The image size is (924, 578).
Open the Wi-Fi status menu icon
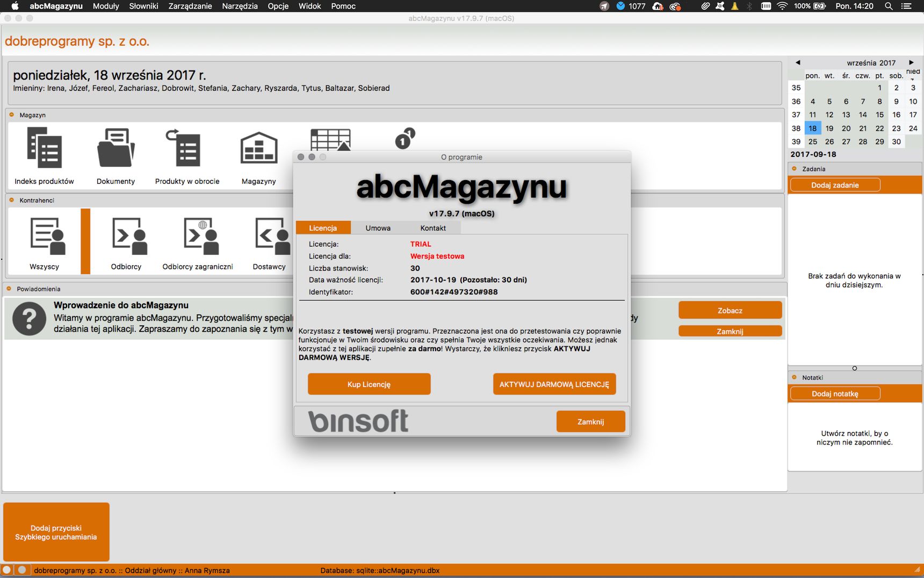(783, 6)
